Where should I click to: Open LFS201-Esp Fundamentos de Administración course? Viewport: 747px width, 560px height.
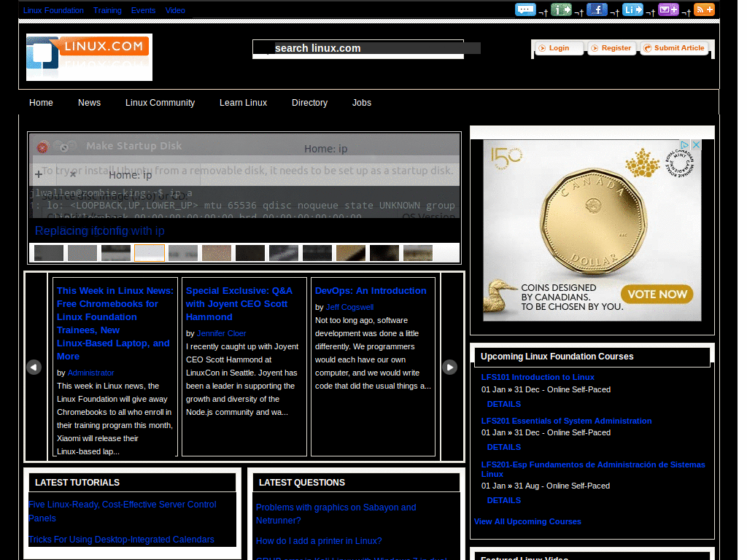(593, 469)
